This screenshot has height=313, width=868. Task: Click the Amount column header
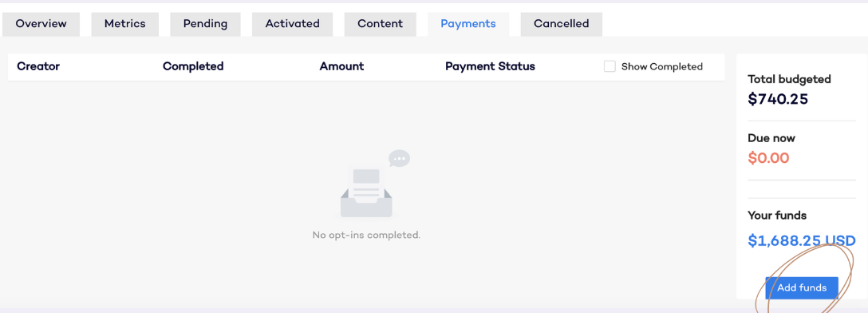(x=341, y=66)
